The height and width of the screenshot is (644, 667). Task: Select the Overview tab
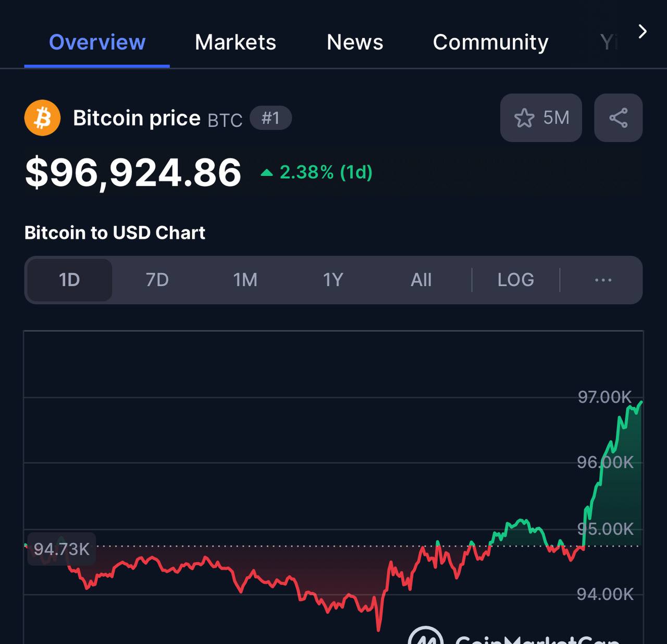(x=97, y=42)
